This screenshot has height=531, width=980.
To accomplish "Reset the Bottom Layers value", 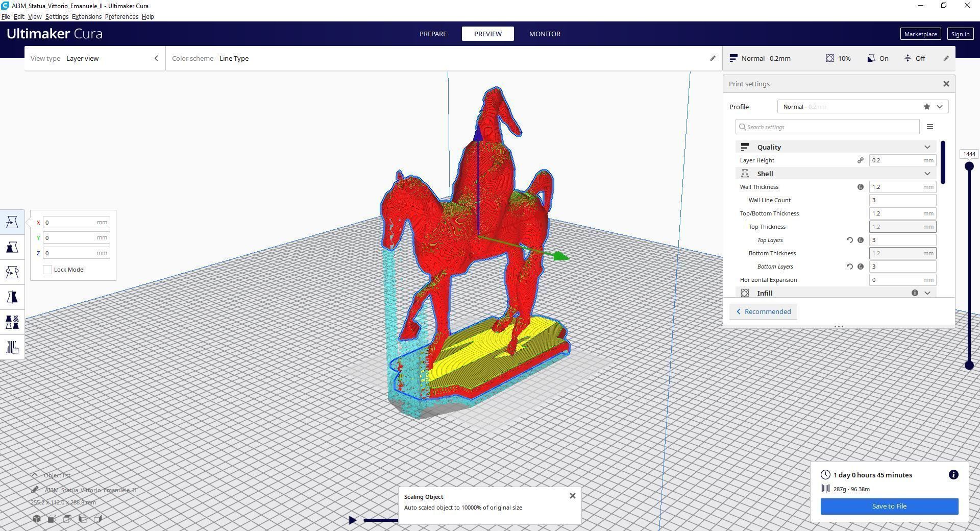I will (850, 267).
